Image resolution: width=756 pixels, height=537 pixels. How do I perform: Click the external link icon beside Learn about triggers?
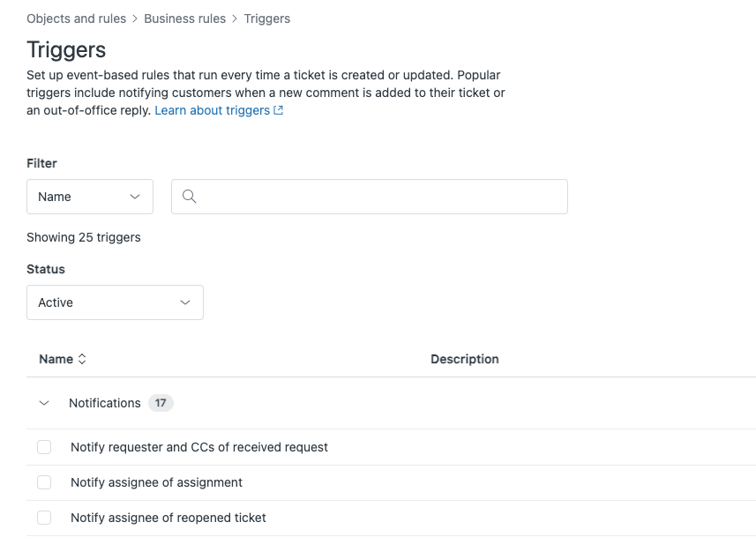pyautogui.click(x=278, y=110)
